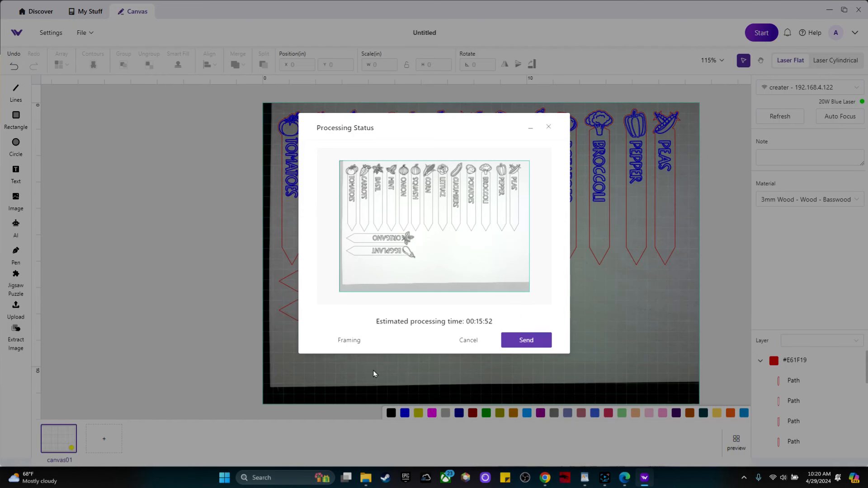Click the Contours icon

coord(93,65)
